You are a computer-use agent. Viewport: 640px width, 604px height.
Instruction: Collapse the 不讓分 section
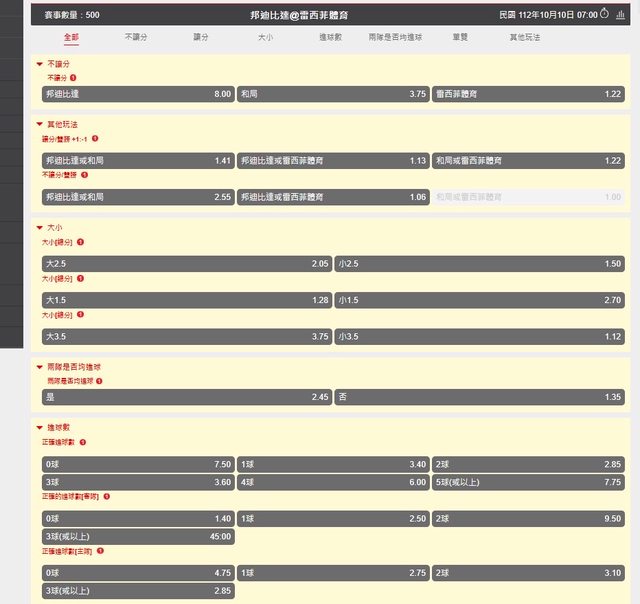40,64
